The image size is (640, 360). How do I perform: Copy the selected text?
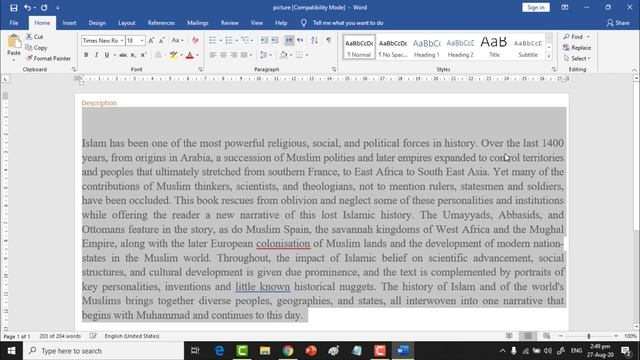36,48
